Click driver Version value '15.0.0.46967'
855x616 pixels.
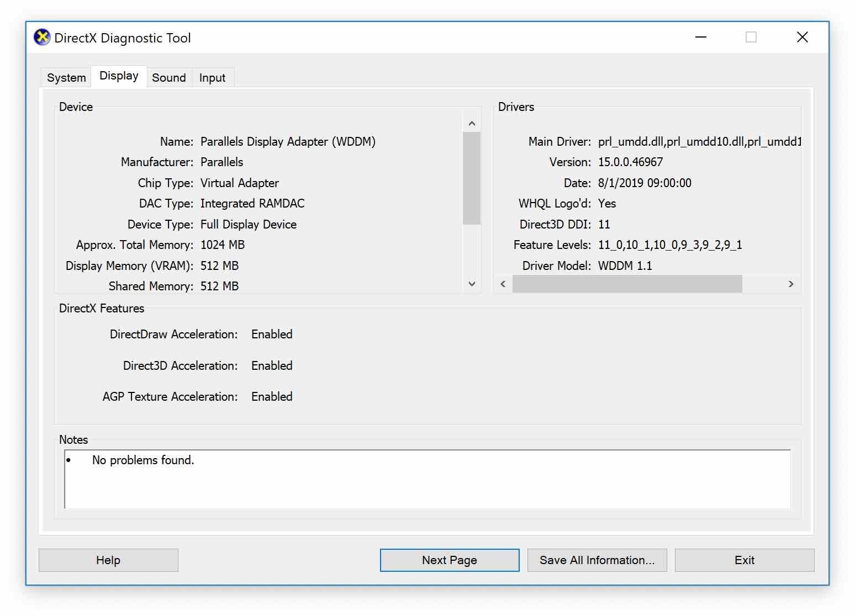630,162
